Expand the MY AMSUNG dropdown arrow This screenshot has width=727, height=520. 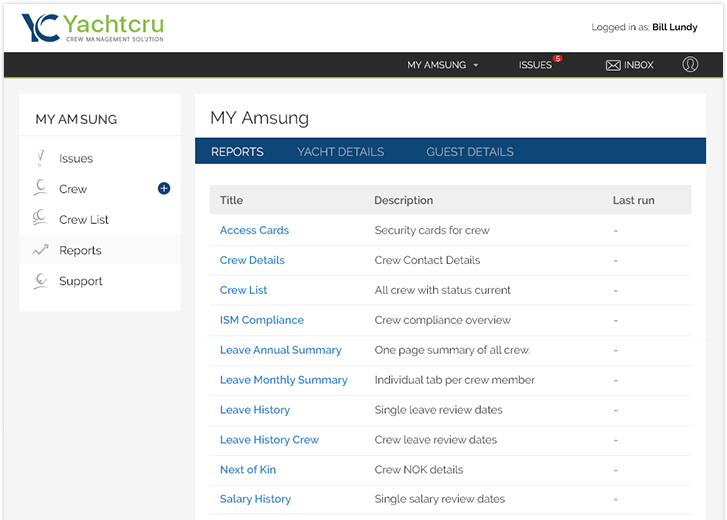(x=476, y=65)
